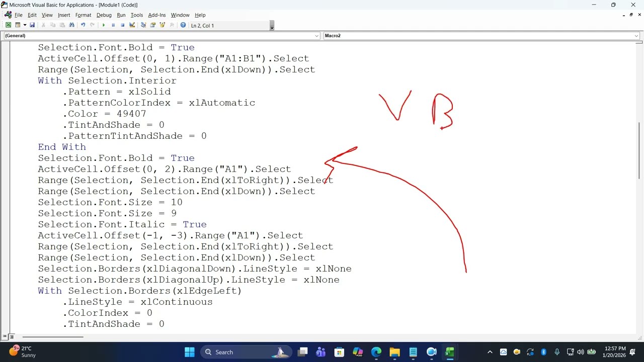Click the line 'Selection.Font.Size = 10'
This screenshot has height=362, width=644.
[x=110, y=202]
